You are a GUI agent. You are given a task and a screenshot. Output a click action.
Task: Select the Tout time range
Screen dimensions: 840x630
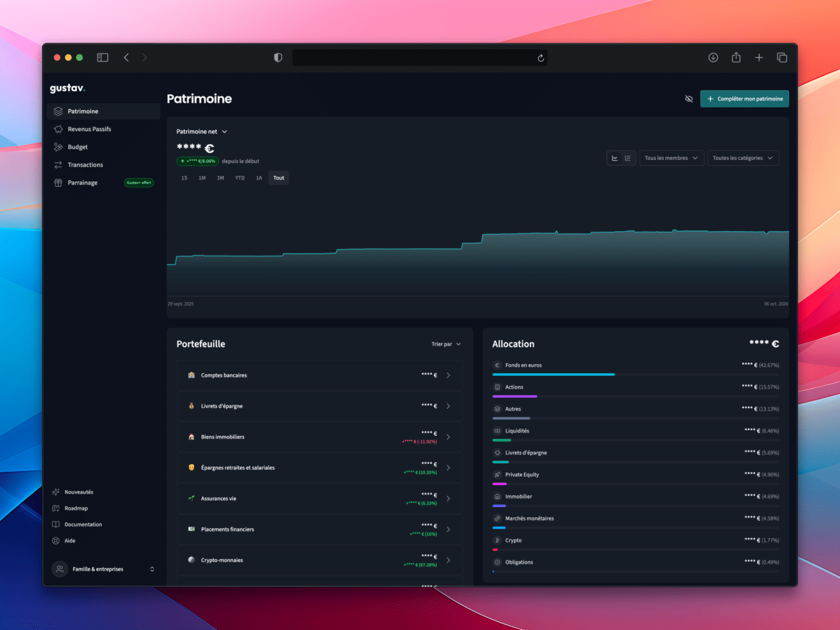tap(279, 178)
